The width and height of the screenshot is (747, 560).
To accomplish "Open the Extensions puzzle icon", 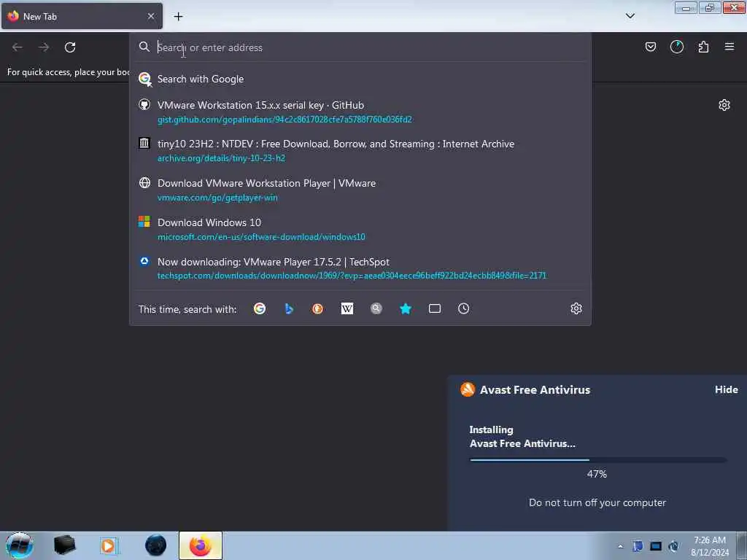I will (703, 47).
